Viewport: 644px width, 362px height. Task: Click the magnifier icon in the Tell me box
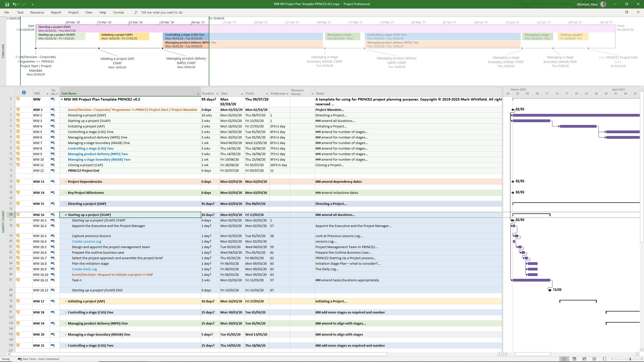(x=136, y=12)
